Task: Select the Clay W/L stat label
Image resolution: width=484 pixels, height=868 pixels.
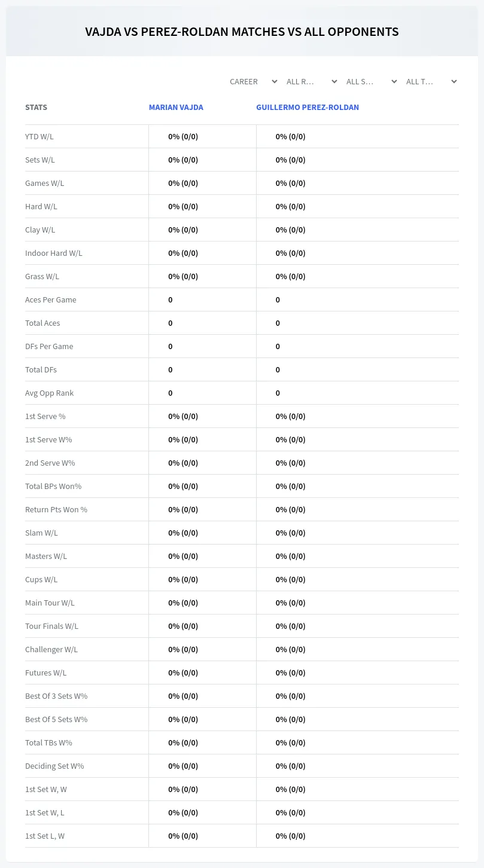Action: pos(40,230)
